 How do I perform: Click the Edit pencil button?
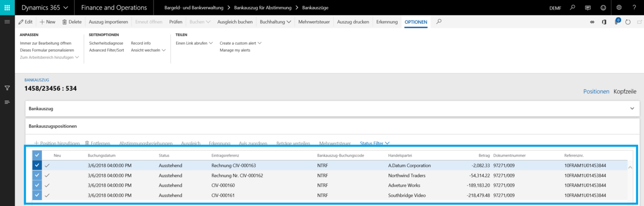click(x=25, y=22)
